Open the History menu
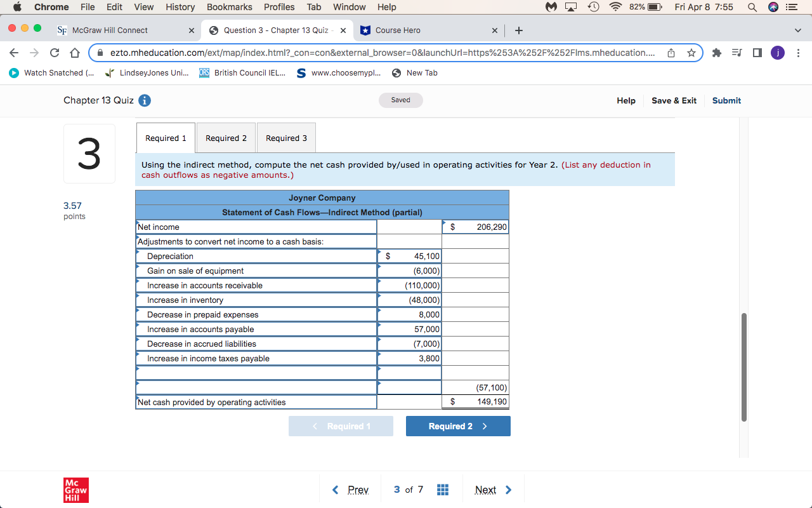Image resolution: width=812 pixels, height=508 pixels. (x=180, y=7)
